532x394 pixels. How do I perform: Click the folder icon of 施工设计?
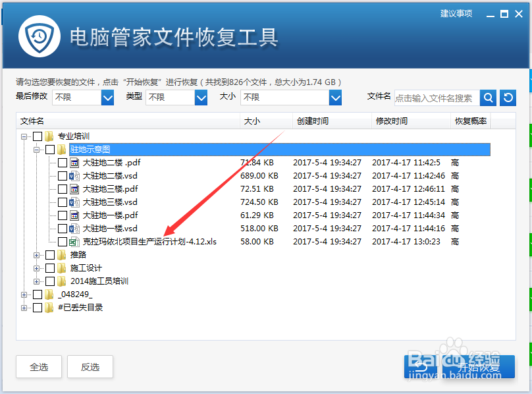pyautogui.click(x=62, y=268)
